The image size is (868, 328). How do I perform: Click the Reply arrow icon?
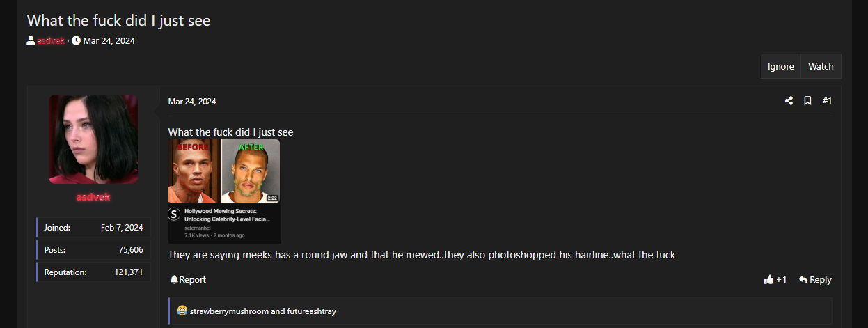click(x=803, y=280)
